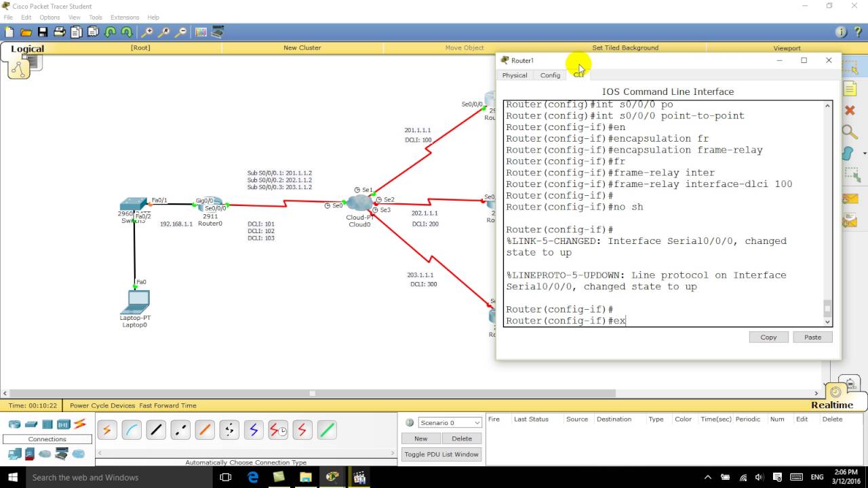868x488 pixels.
Task: Open the drawing palette icon
Action: coord(201,32)
